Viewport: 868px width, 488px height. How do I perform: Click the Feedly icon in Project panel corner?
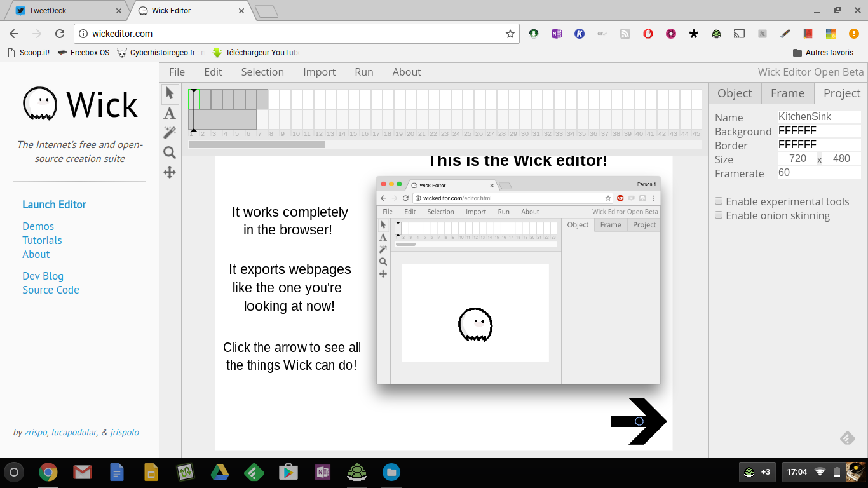(847, 438)
